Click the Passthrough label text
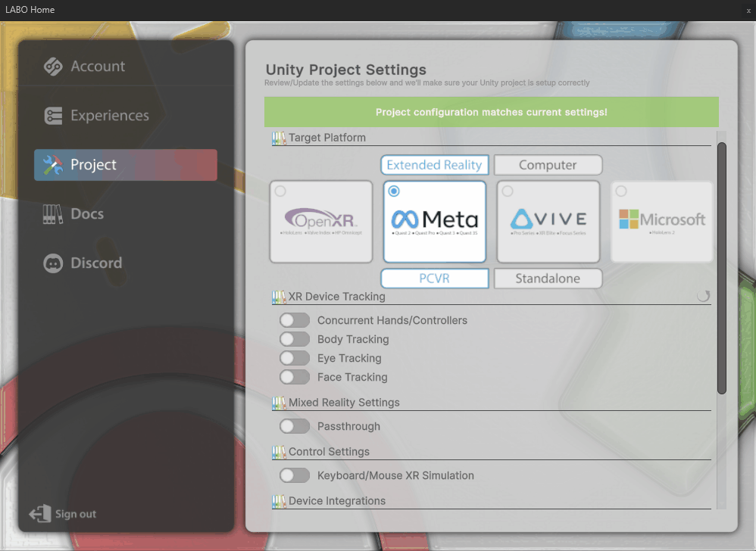 (348, 426)
